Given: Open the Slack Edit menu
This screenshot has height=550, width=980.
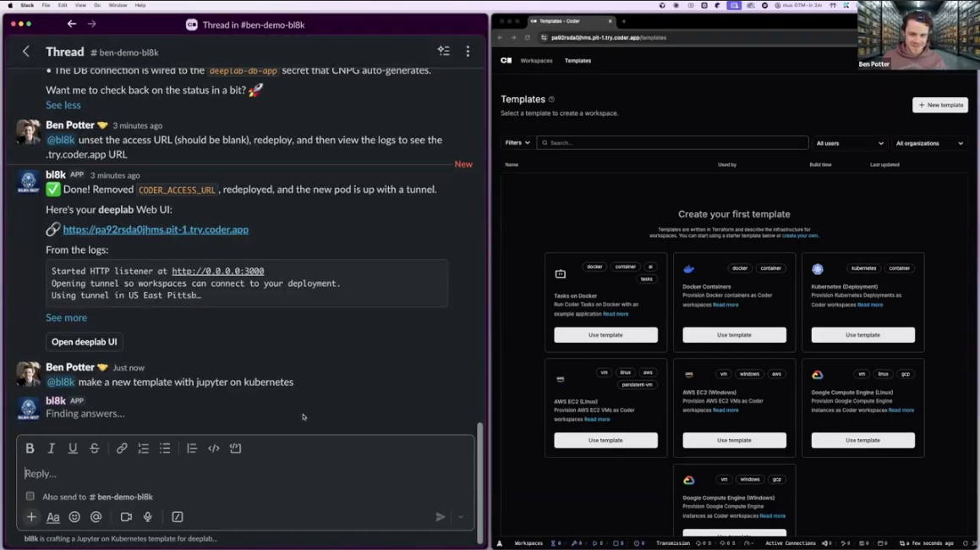Looking at the screenshot, I should [63, 5].
